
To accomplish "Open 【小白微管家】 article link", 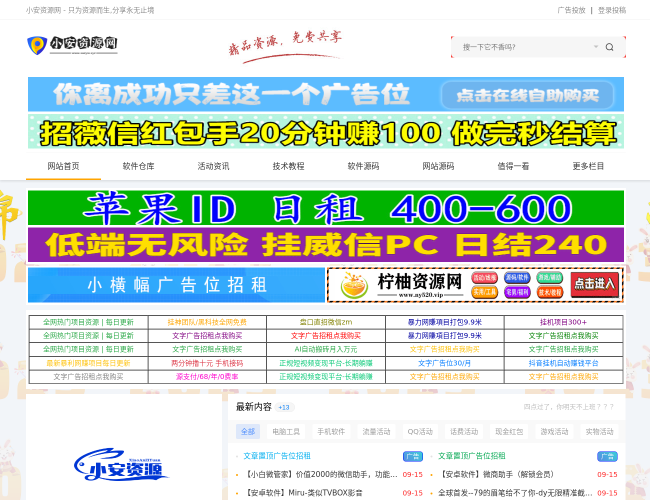I will pyautogui.click(x=320, y=474).
